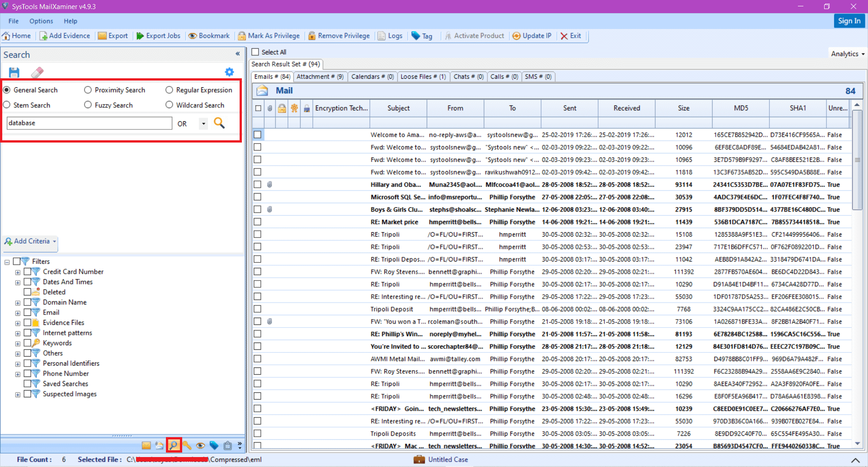Switch to the Attachment # (9) tab

pyautogui.click(x=320, y=76)
